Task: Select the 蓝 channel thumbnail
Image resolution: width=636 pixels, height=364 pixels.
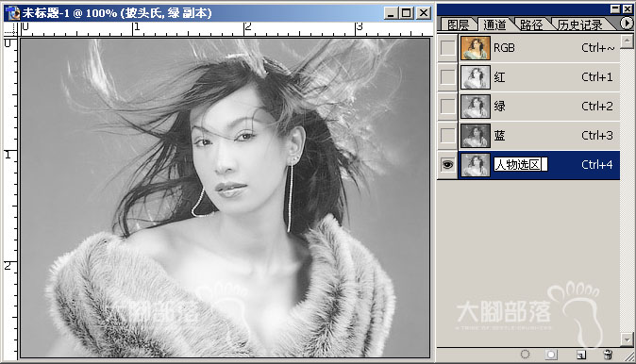Action: coord(475,136)
